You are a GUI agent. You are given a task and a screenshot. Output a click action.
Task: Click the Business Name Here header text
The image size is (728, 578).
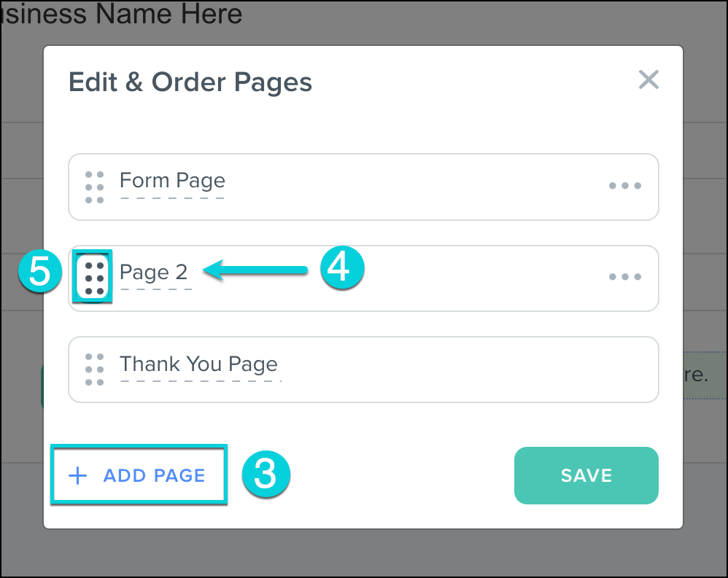click(x=121, y=13)
